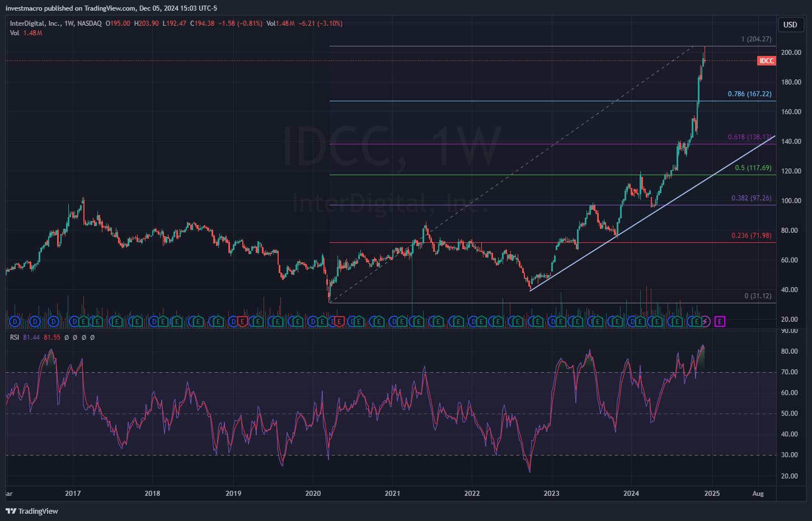
Task: Click the red IDCC price label
Action: pyautogui.click(x=767, y=61)
